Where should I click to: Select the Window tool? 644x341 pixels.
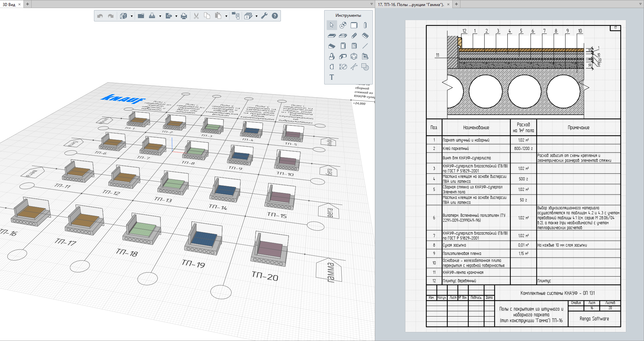pyautogui.click(x=354, y=46)
